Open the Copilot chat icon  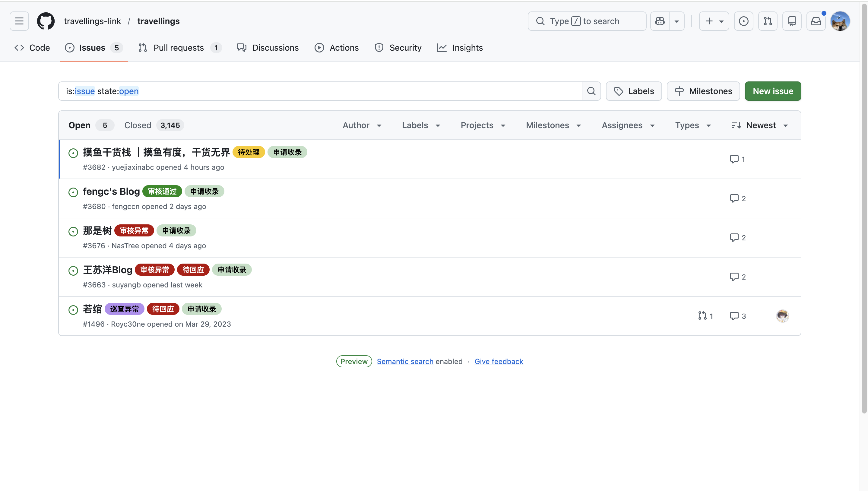(x=660, y=21)
